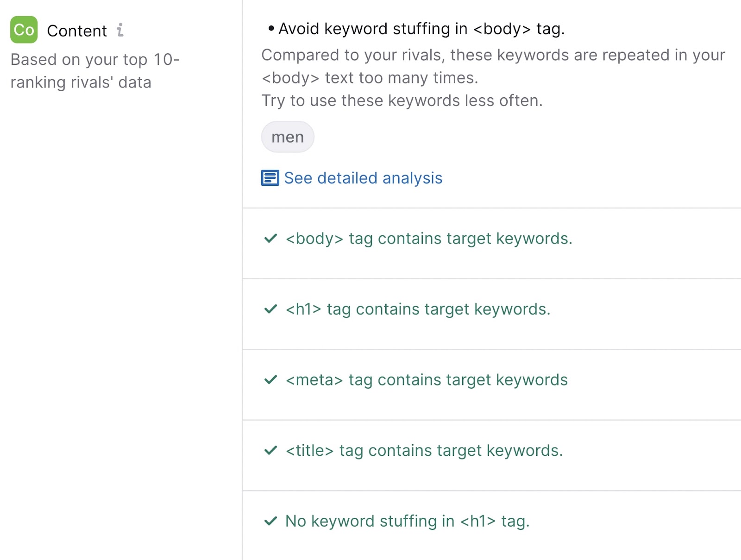Select the 'men' keyword chip
The width and height of the screenshot is (741, 560).
pyautogui.click(x=288, y=137)
